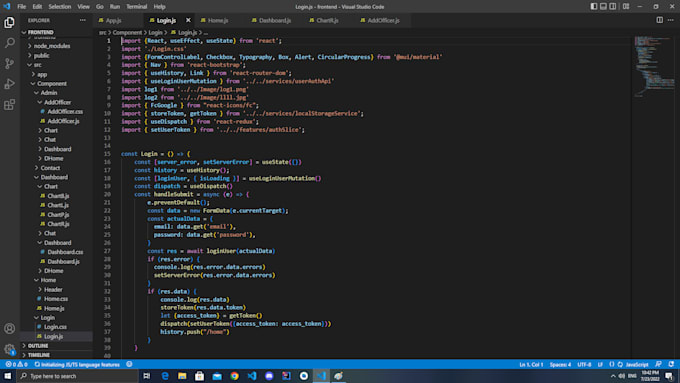Switch to the Dashboard.js editor tab
The width and height of the screenshot is (680, 383).
tap(275, 20)
